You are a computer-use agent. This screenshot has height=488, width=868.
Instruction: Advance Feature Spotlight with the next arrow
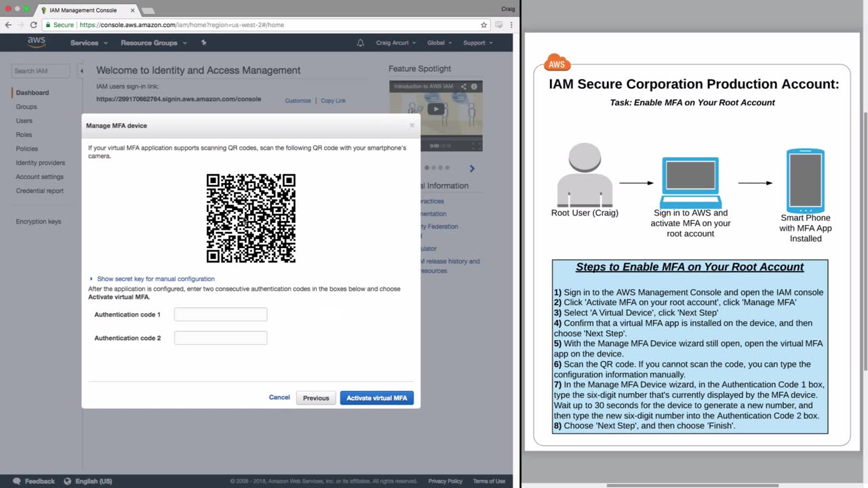pos(472,168)
